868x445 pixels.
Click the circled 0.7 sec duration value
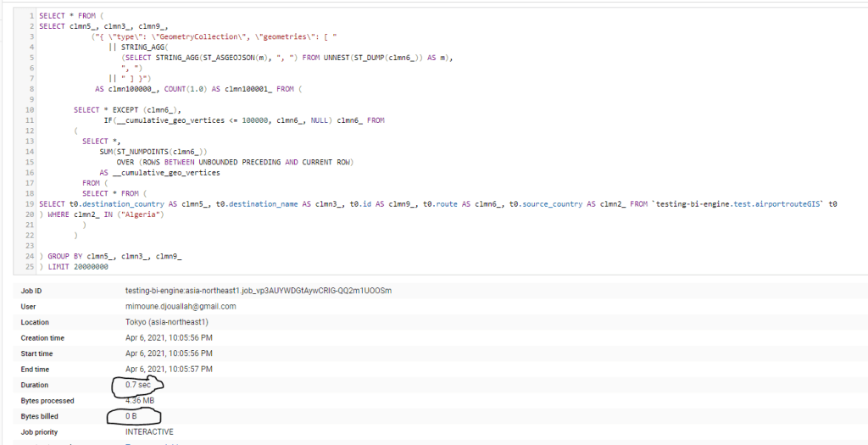[x=138, y=385]
